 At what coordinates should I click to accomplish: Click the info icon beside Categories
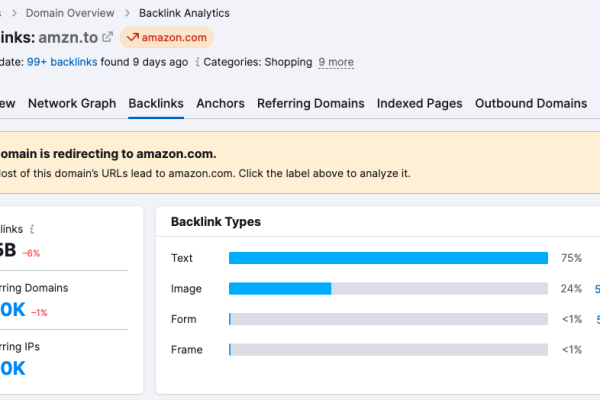tap(197, 62)
